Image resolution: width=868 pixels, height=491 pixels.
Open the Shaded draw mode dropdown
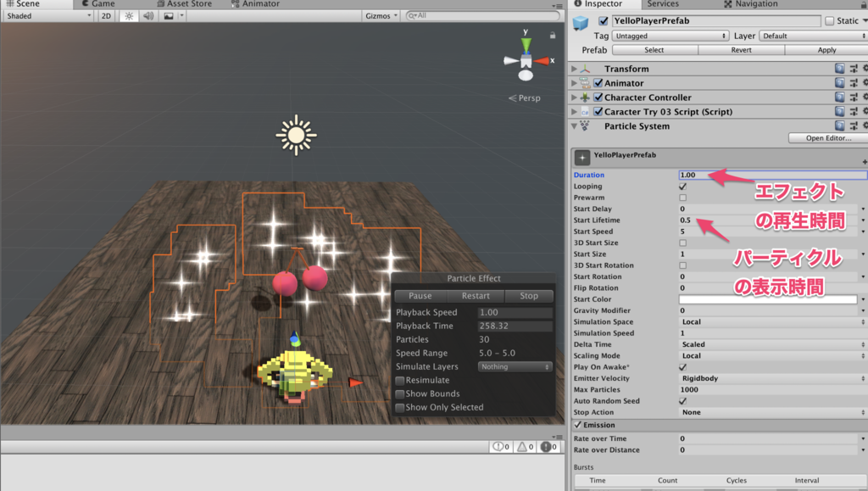tap(48, 16)
